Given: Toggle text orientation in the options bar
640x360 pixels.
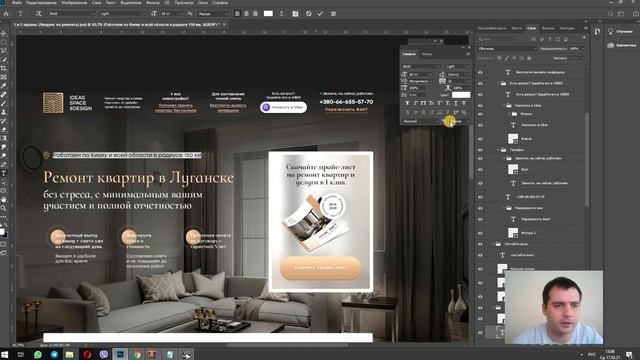Looking at the screenshot, I should coord(38,13).
